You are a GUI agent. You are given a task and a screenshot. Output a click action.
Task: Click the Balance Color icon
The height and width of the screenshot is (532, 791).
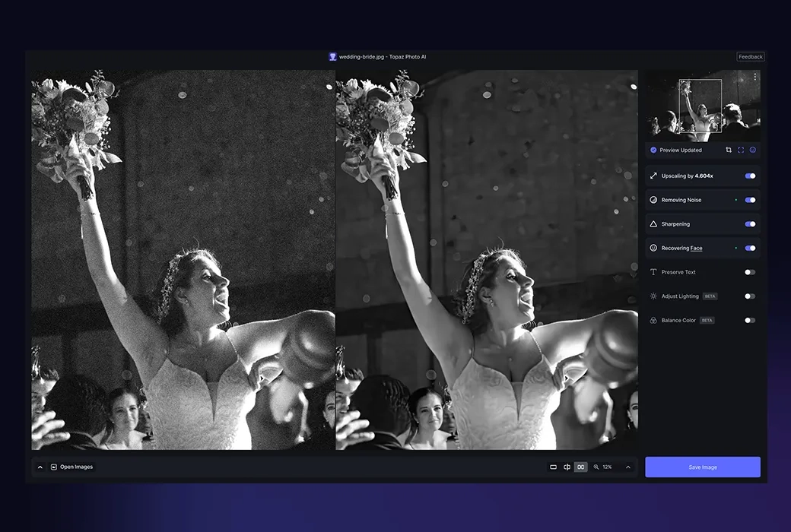[x=653, y=320]
